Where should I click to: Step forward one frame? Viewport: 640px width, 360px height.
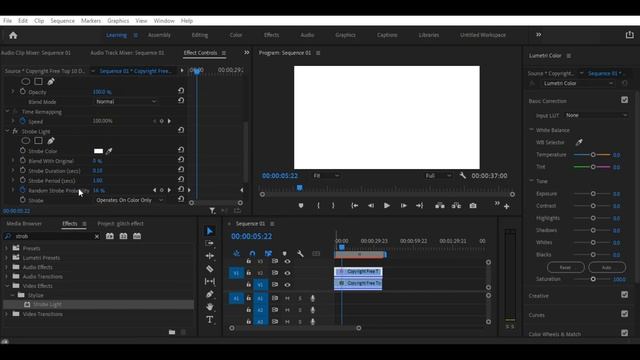point(403,206)
